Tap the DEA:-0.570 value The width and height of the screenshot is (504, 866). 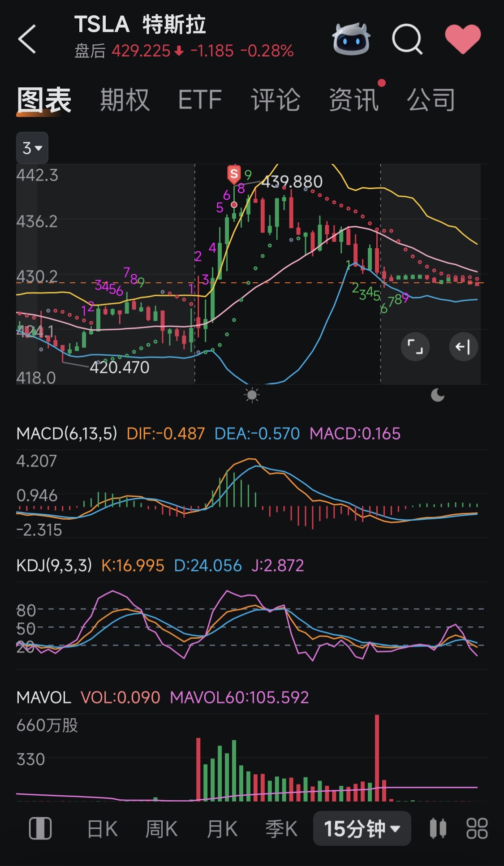257,434
